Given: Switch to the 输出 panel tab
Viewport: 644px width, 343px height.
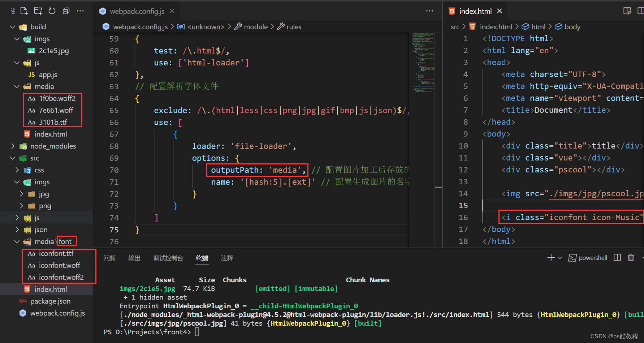Looking at the screenshot, I should [134, 258].
